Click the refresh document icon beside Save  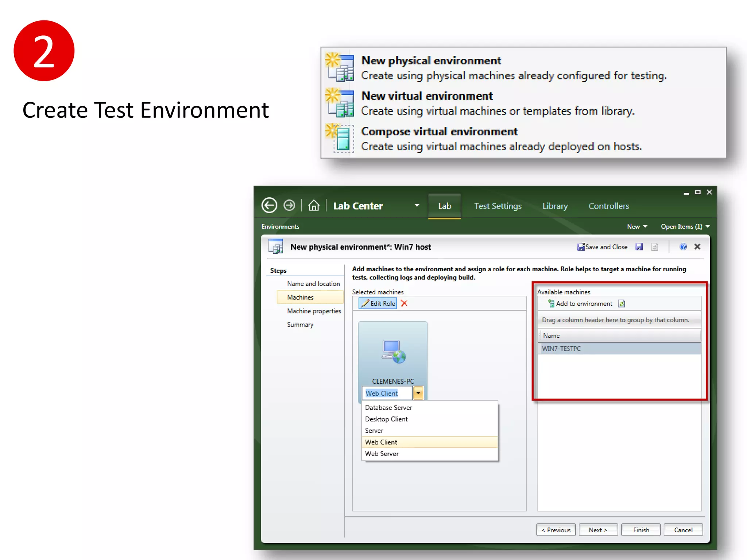tap(655, 247)
